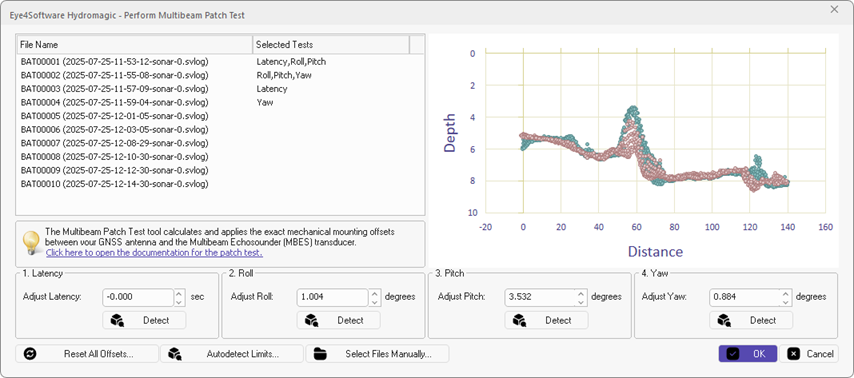Select file BAT00007 in the list
This screenshot has height=378, width=854.
[114, 143]
